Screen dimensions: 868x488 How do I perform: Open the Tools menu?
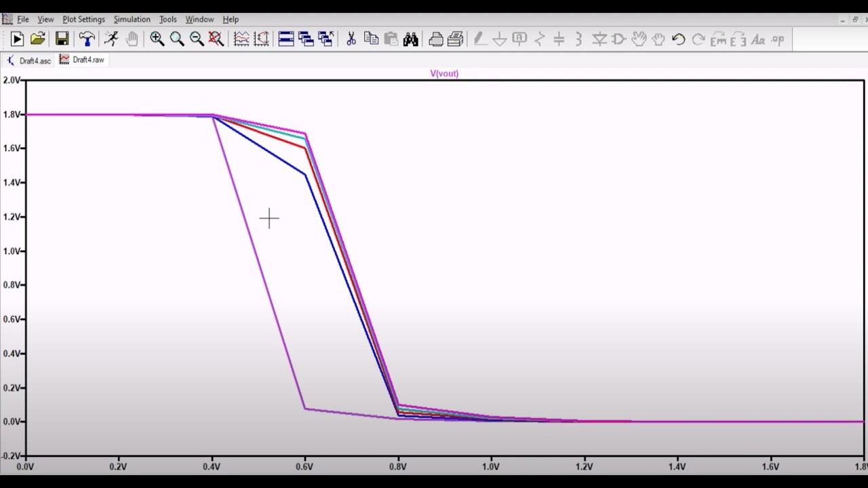[167, 19]
